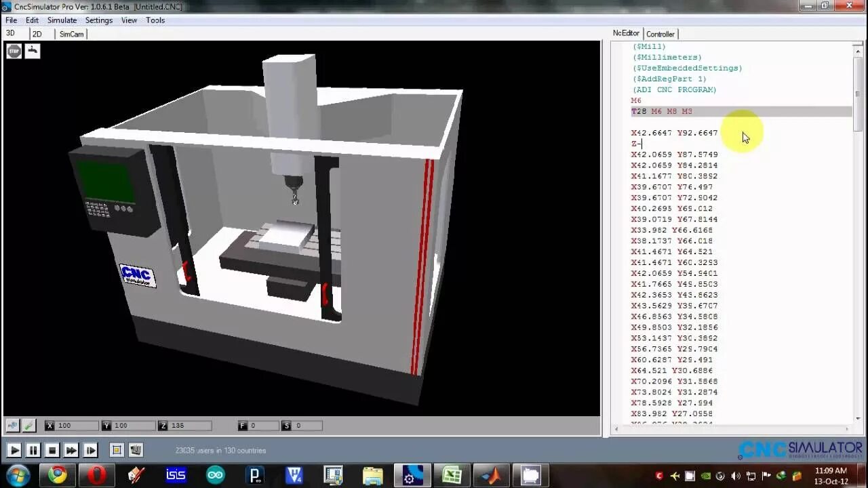
Task: Open Opera browser from the taskbar
Action: pos(97,475)
